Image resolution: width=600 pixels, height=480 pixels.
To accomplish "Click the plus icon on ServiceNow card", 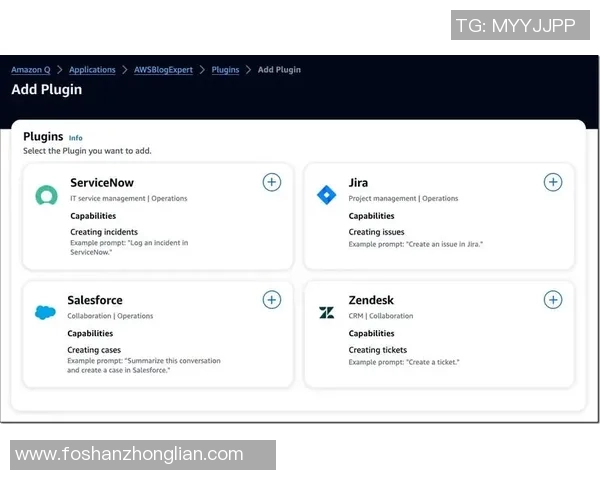I will coord(272,182).
